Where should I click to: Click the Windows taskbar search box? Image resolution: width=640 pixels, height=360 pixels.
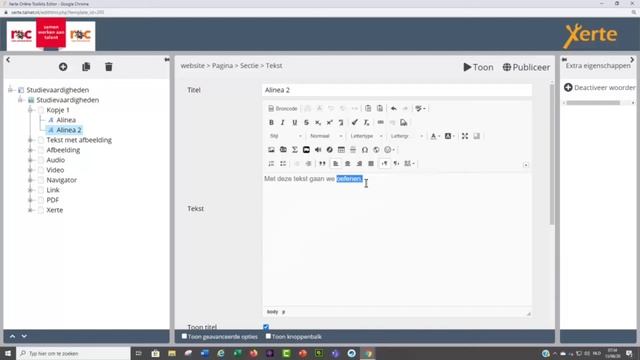[x=73, y=353]
